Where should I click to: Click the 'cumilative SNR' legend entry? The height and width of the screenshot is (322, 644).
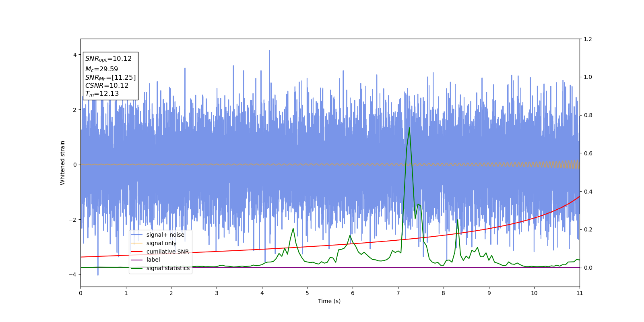pyautogui.click(x=160, y=252)
